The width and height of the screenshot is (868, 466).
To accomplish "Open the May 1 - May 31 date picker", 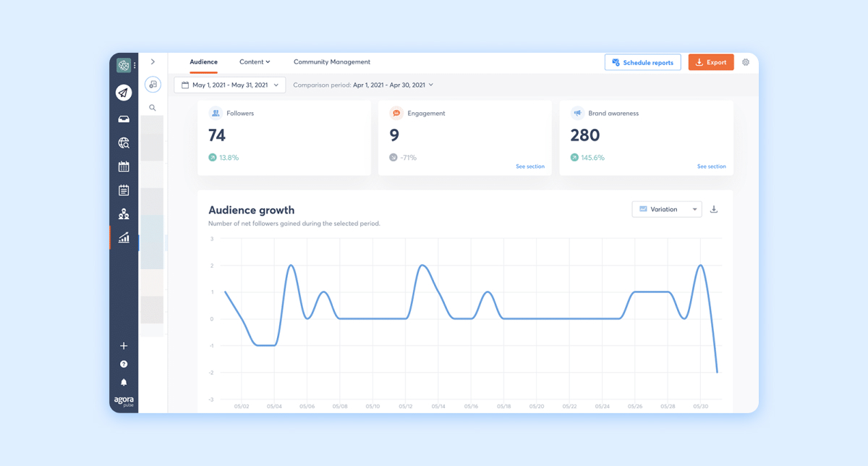I will 229,85.
